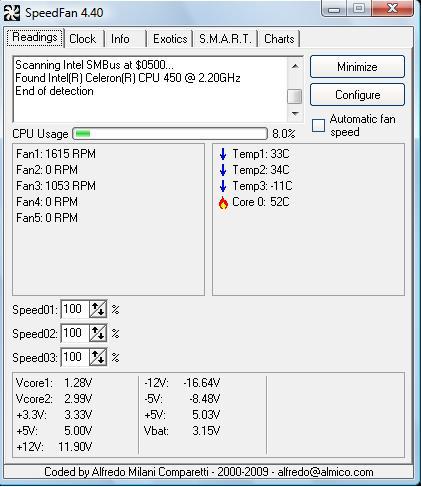421x487 pixels.
Task: Click the 8.0% CPU usage value
Action: (x=284, y=134)
